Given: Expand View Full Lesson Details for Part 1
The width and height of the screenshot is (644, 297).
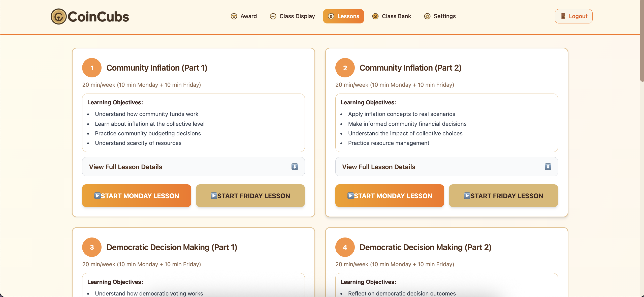Looking at the screenshot, I should (193, 167).
